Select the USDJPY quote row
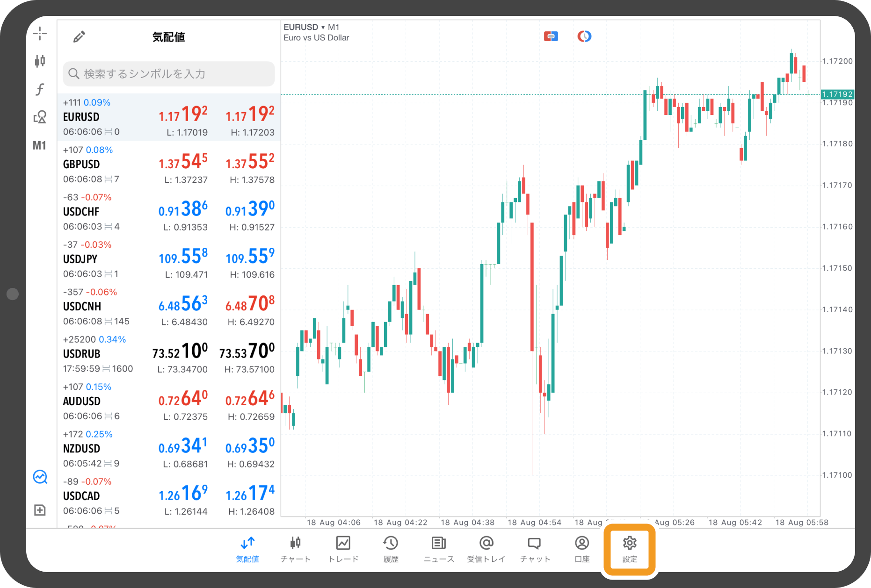This screenshot has height=588, width=871. click(x=169, y=259)
